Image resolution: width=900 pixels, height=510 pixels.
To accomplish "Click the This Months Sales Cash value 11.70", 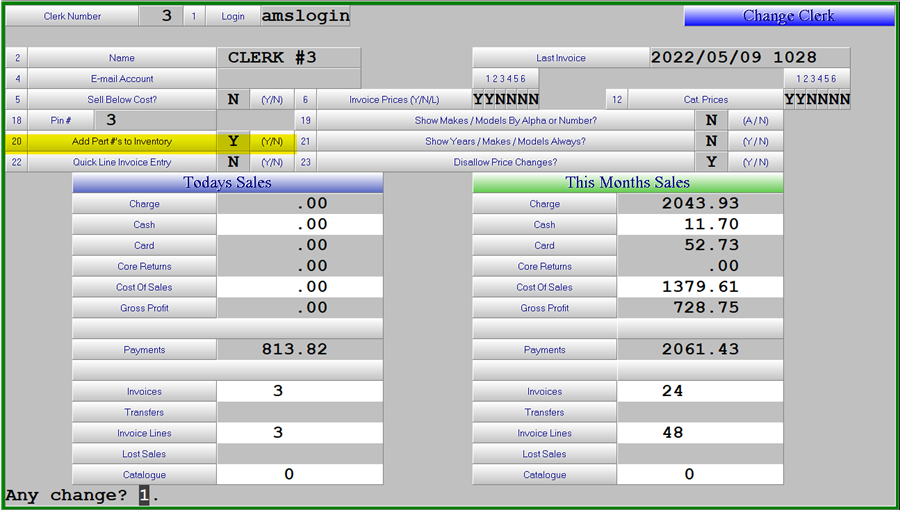I will pos(700,224).
